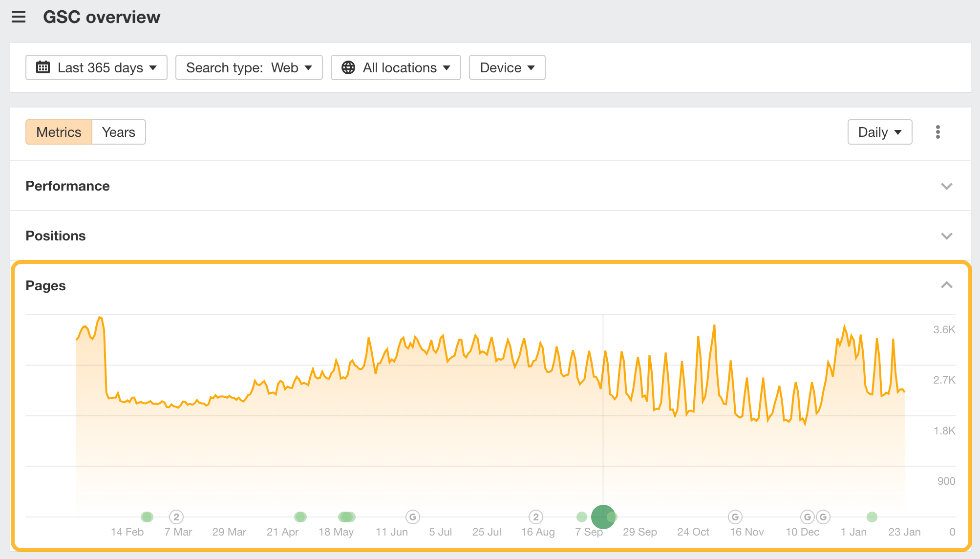Collapse the Pages section chevron
This screenshot has height=559, width=980.
(x=946, y=285)
